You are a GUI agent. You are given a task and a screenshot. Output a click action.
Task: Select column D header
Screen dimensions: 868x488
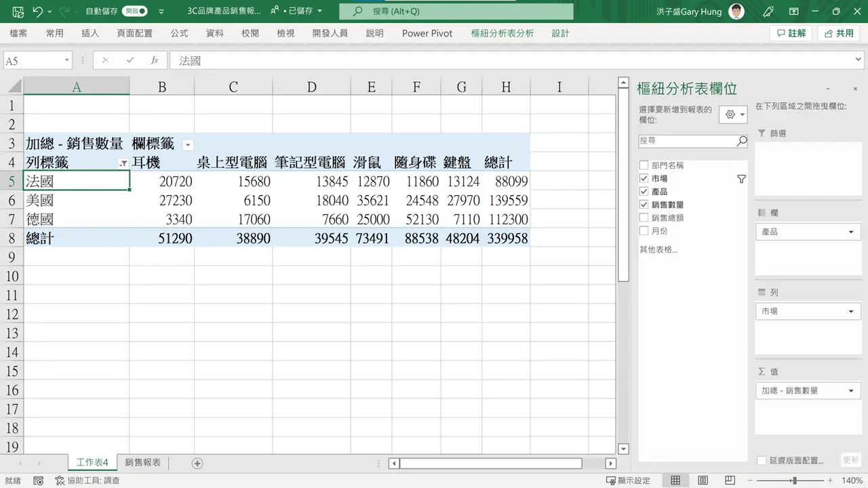pyautogui.click(x=311, y=87)
